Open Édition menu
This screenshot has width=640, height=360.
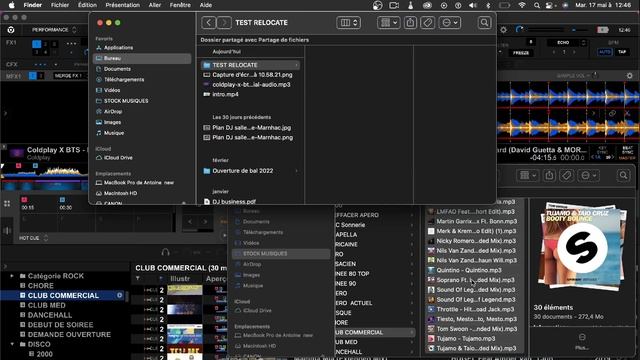click(87, 5)
